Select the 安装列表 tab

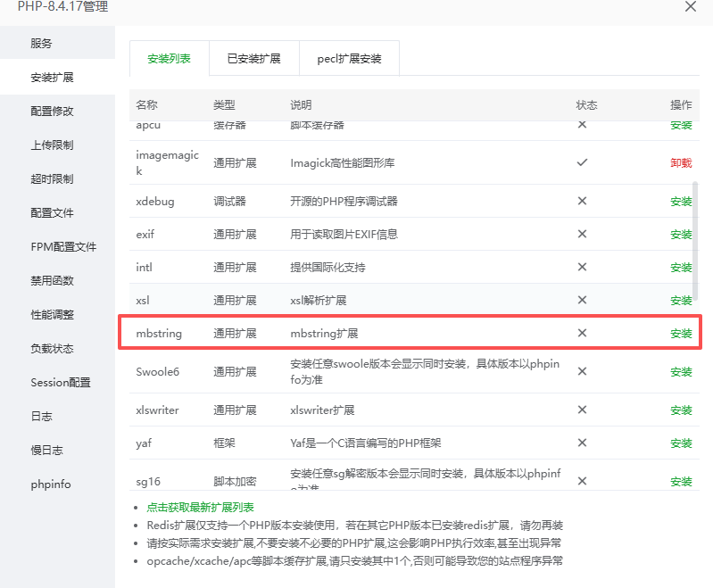(169, 59)
